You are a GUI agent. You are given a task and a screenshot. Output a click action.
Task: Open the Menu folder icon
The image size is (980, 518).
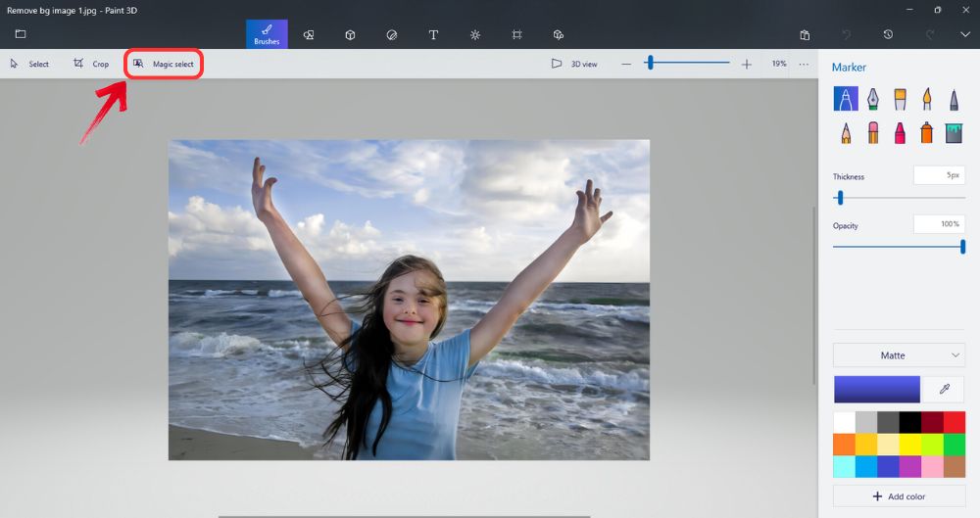click(21, 34)
